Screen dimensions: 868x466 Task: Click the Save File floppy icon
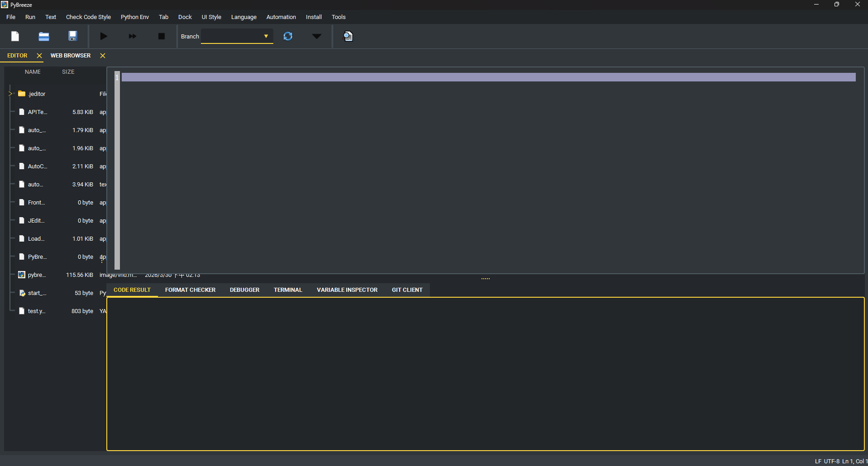tap(73, 36)
